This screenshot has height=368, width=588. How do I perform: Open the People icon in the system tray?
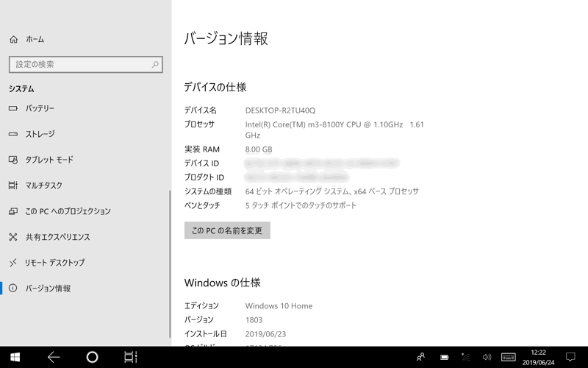[420, 357]
